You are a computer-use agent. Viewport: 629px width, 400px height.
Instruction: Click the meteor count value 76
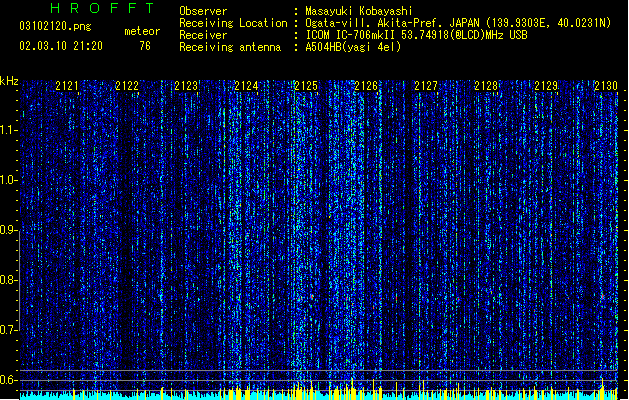[145, 46]
